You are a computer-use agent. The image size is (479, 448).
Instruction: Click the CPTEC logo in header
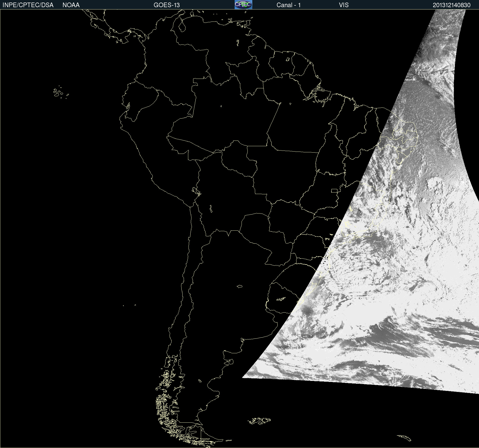pyautogui.click(x=243, y=5)
